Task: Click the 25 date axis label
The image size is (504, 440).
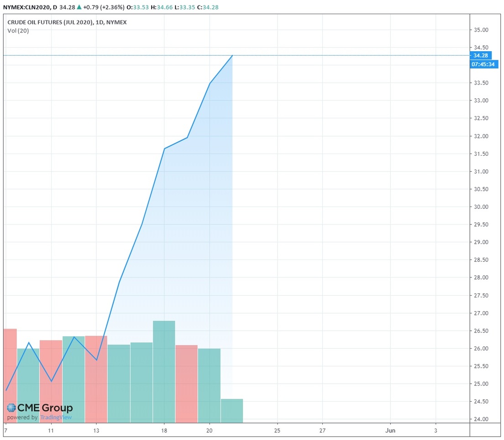Action: pyautogui.click(x=277, y=430)
